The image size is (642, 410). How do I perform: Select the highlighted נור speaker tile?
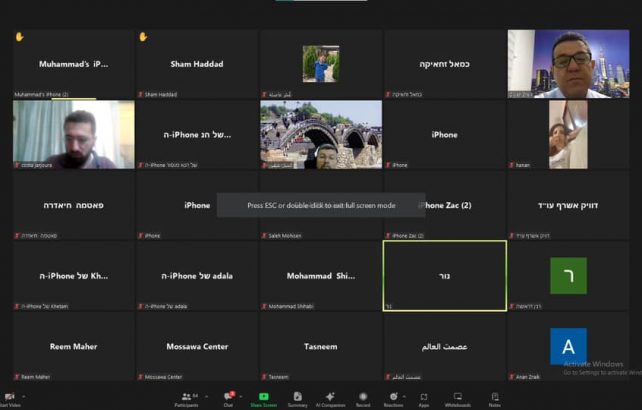[444, 275]
